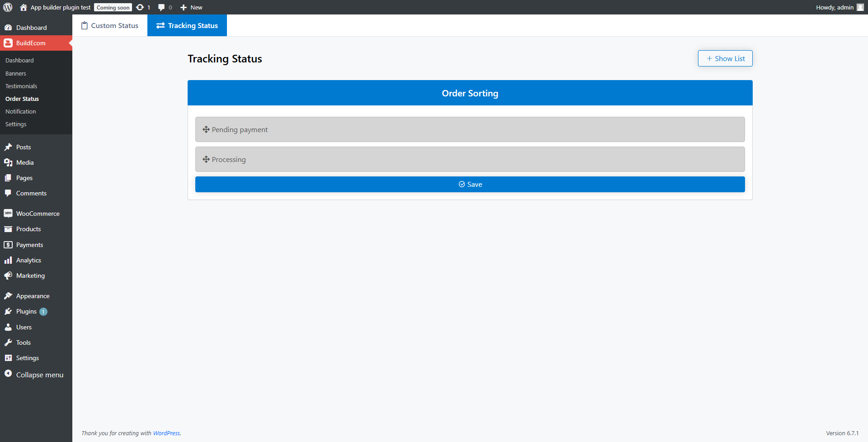The image size is (868, 442).
Task: Click the WooCommerce sidebar icon
Action: point(8,214)
